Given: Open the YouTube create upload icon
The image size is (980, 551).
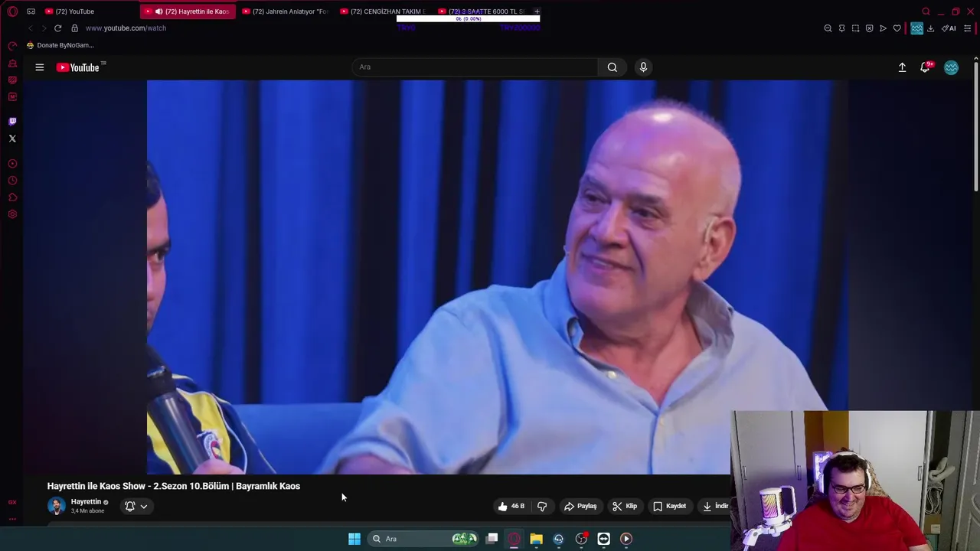Looking at the screenshot, I should (902, 67).
